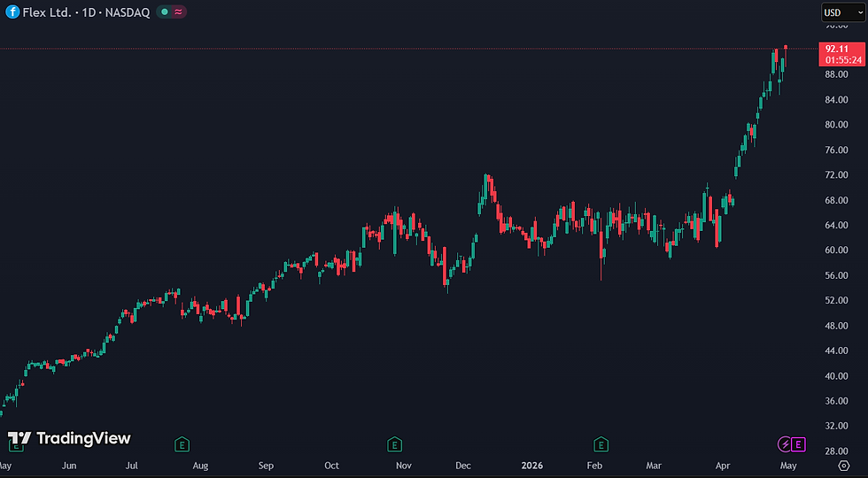Click the countdown timer 01:55:24 label
Viewport: 868px width, 478px height.
pos(842,60)
